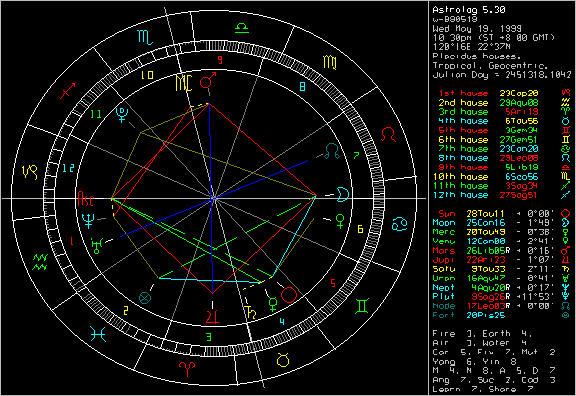Screen dimensions: 576x396
Task: Click the Node position 17Leo03R
Action: coord(488,306)
